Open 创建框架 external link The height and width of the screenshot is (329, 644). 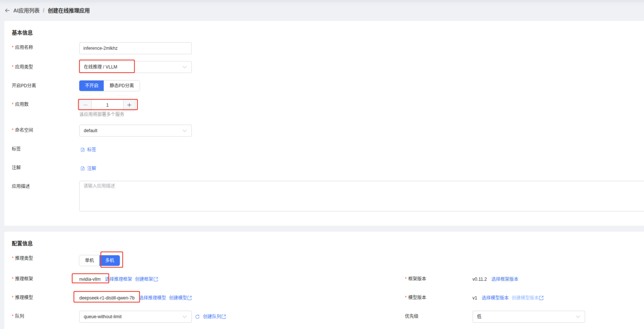(147, 279)
